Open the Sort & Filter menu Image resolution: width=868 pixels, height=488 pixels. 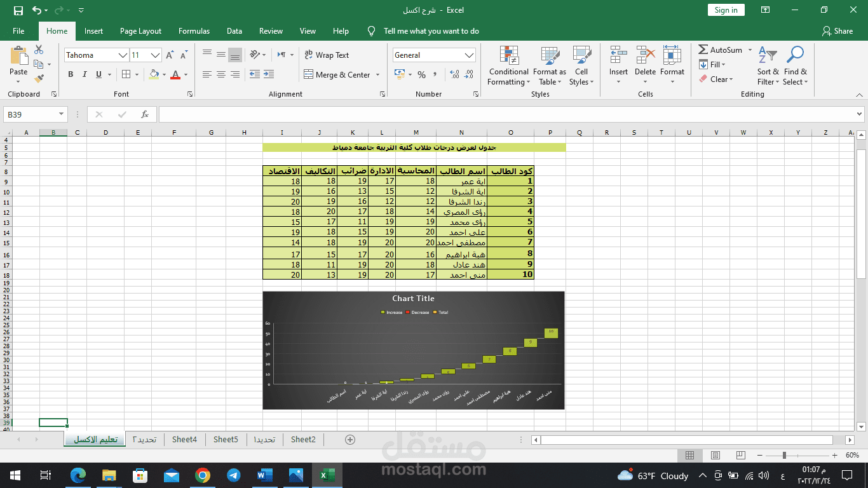click(x=768, y=65)
